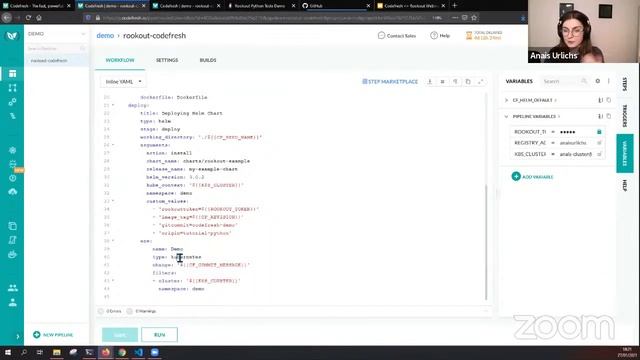Screen dimensions: 640x360
Task: Collapse the arguments fold arrow
Action: 113,145
